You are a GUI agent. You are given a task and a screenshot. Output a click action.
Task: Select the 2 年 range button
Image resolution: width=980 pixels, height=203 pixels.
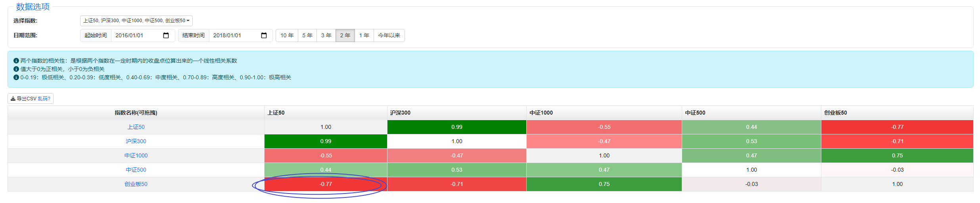345,35
